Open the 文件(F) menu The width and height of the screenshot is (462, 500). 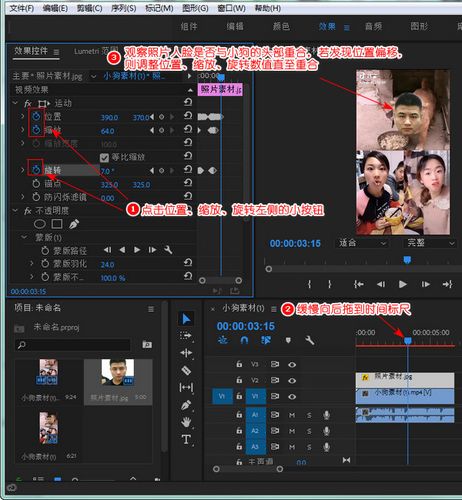click(x=22, y=8)
